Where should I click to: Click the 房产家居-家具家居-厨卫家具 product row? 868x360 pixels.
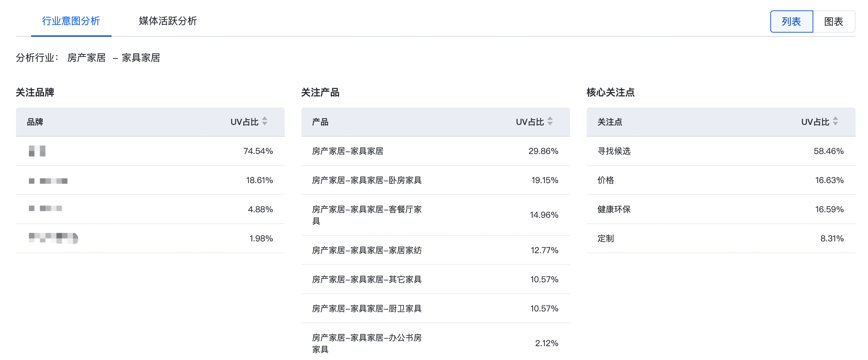(x=366, y=309)
